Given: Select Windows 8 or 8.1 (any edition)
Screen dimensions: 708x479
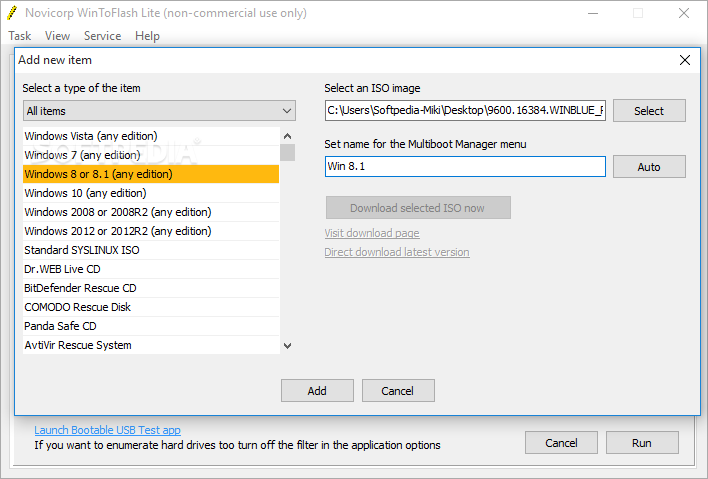Looking at the screenshot, I should point(151,174).
